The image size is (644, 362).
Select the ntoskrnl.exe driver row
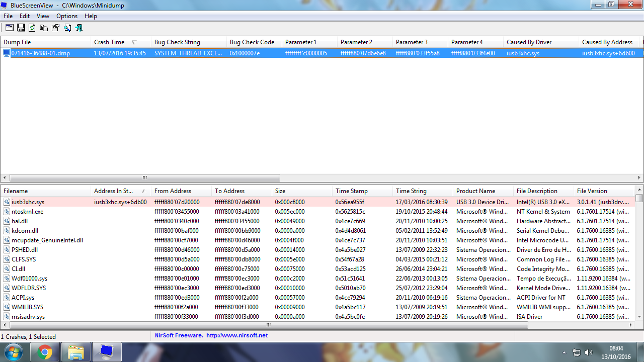tap(317, 212)
